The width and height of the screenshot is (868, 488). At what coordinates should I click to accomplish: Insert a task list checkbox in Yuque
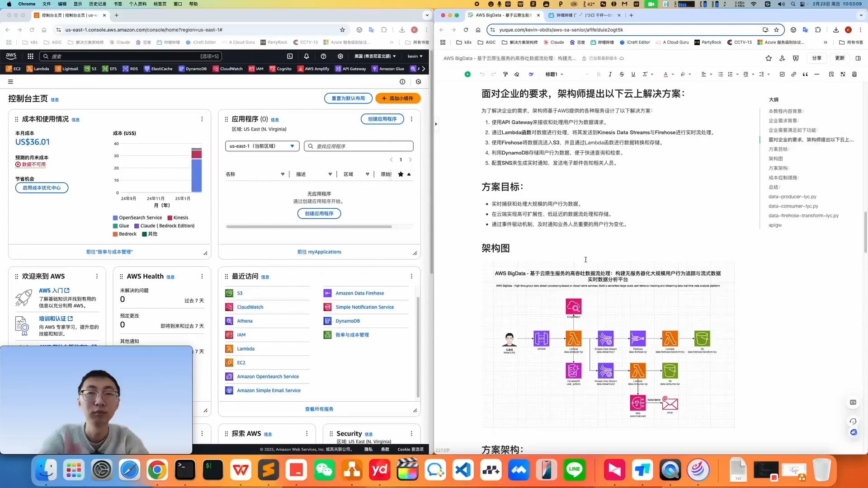[782, 74]
